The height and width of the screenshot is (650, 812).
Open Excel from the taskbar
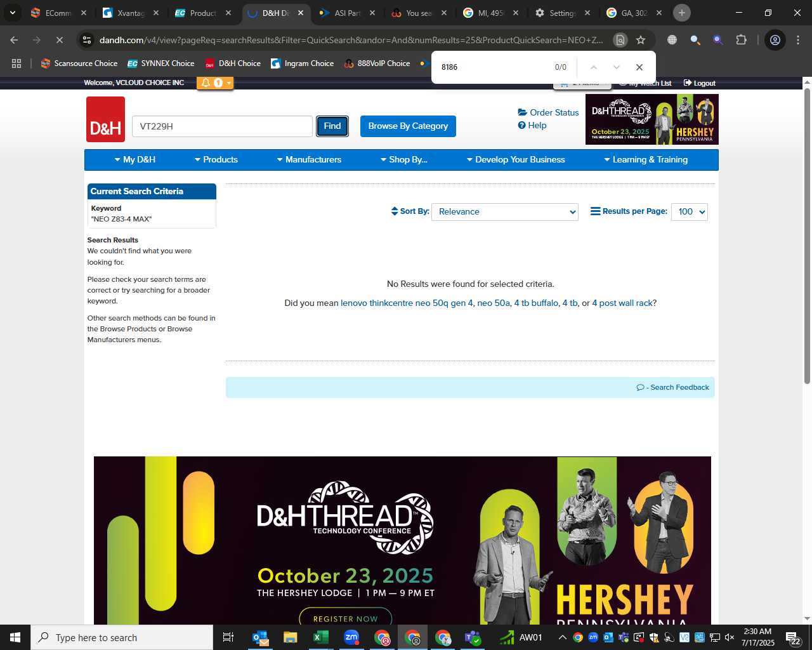[x=321, y=637]
